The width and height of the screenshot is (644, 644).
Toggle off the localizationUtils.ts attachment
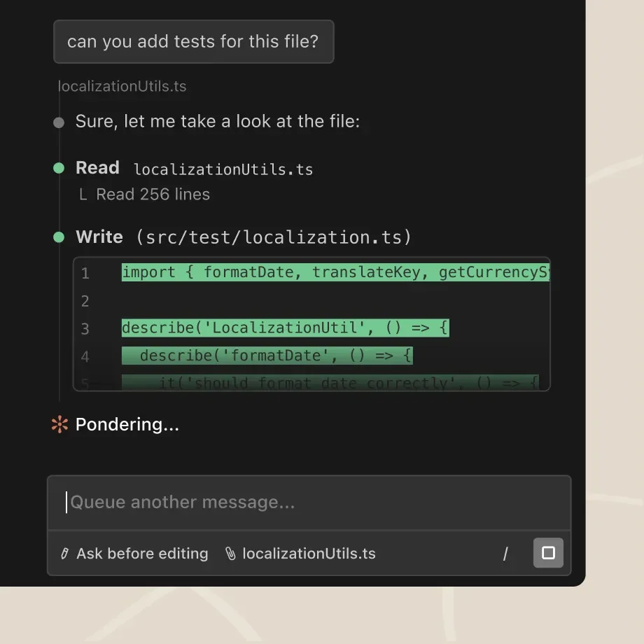pos(301,553)
